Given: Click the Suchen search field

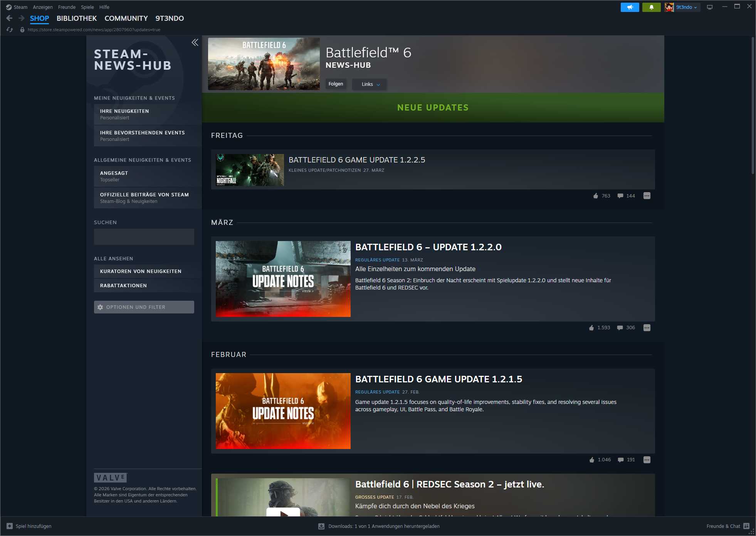Looking at the screenshot, I should coord(144,237).
